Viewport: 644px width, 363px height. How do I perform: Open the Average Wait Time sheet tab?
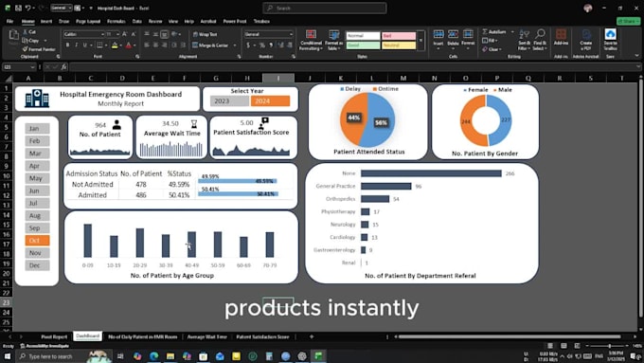click(x=207, y=336)
